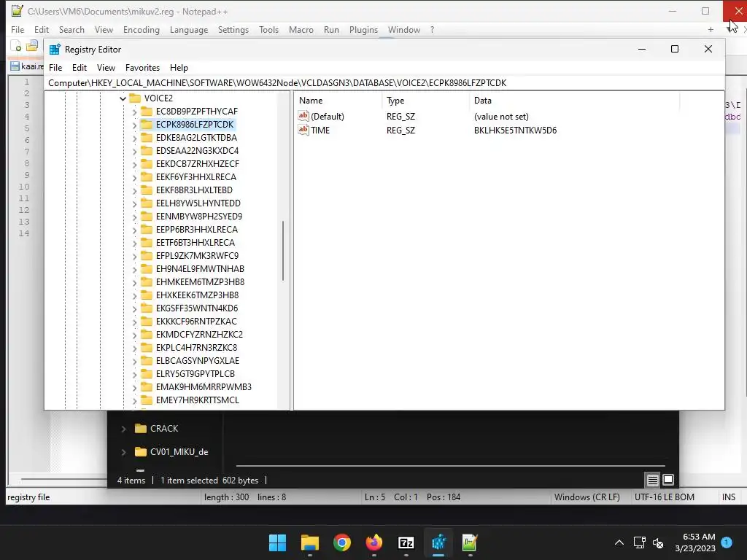Click the ELBCAGSYNPYGXLAE folder icon
This screenshot has height=560, width=747.
click(147, 360)
